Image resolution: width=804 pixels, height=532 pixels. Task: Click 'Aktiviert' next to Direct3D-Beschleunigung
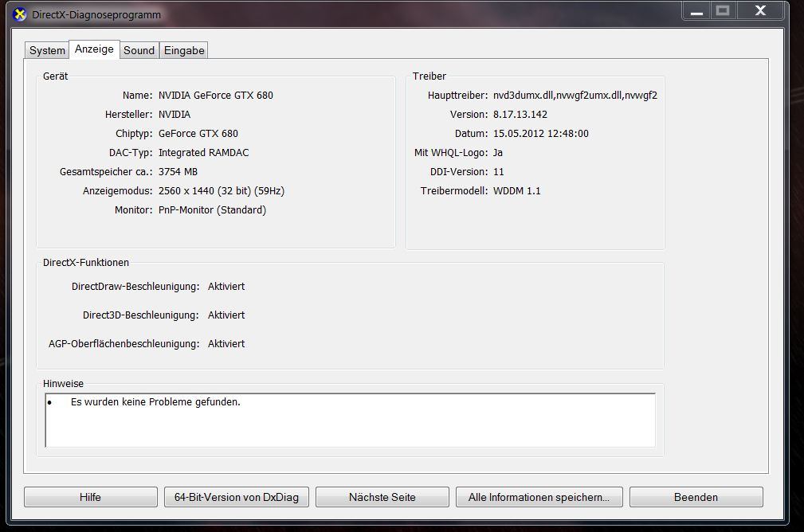226,315
